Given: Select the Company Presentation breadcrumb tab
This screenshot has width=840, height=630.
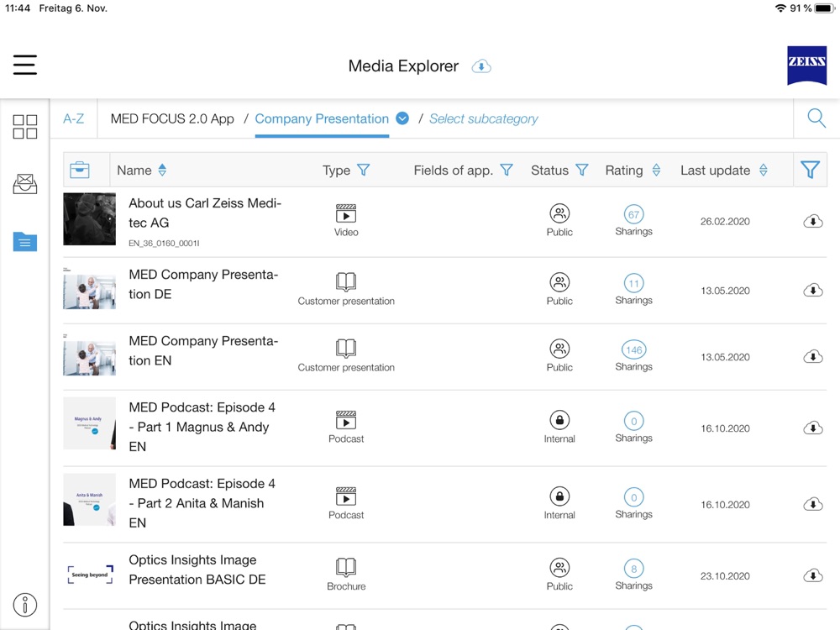Looking at the screenshot, I should 322,119.
